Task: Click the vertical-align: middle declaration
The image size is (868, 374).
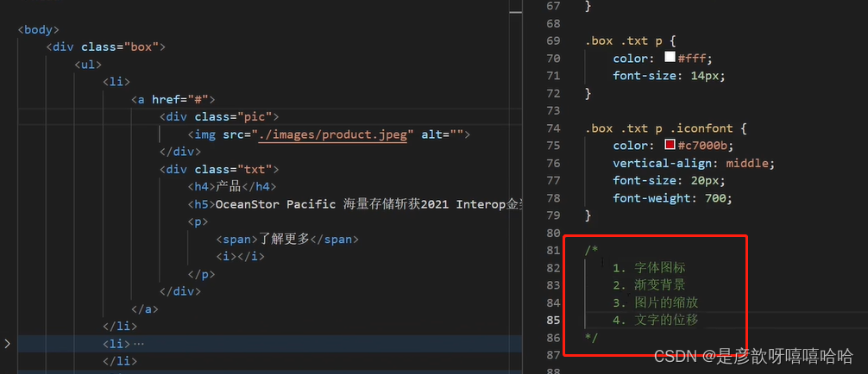Action: pos(695,163)
